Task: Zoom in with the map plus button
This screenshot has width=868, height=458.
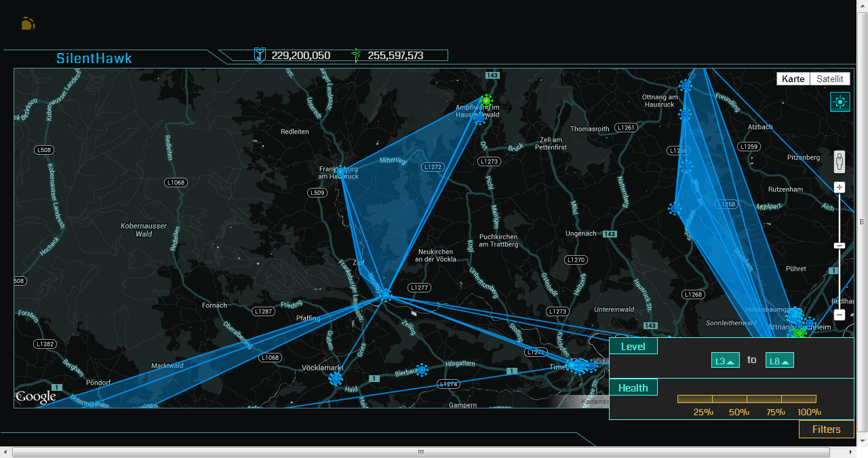Action: 840,187
